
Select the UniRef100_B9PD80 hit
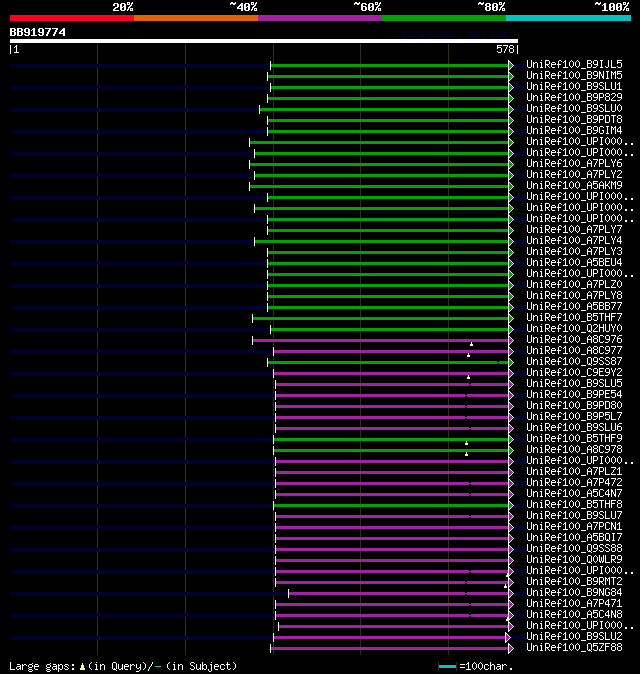pos(574,406)
